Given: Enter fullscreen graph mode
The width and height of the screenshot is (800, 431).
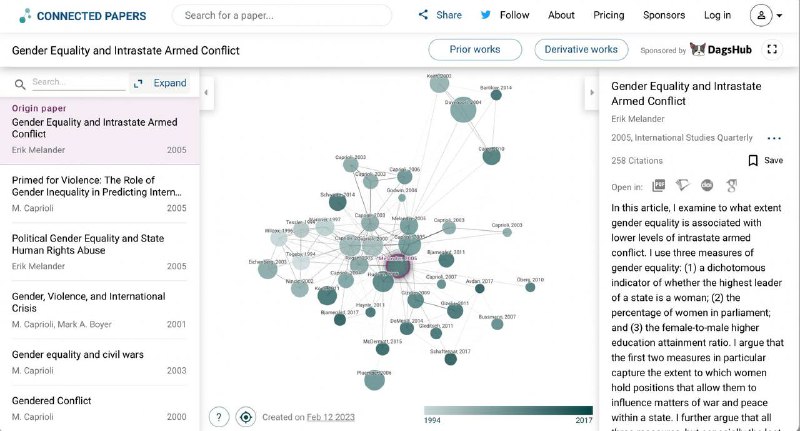Looking at the screenshot, I should 772,49.
